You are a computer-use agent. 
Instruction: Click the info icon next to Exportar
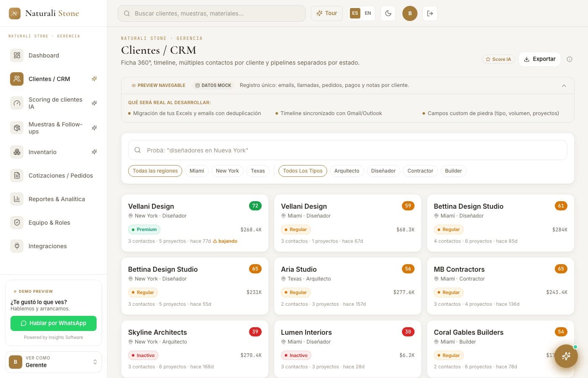(570, 59)
